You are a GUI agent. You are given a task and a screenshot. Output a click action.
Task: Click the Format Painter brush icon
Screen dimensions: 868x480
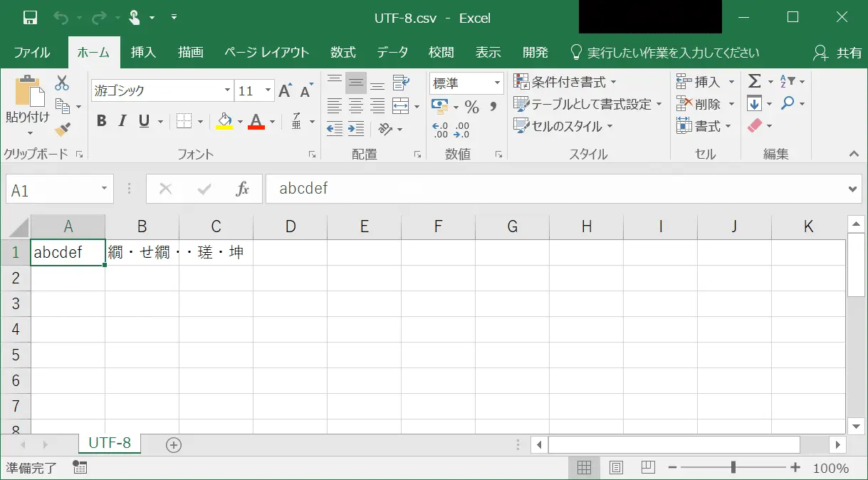[x=63, y=128]
